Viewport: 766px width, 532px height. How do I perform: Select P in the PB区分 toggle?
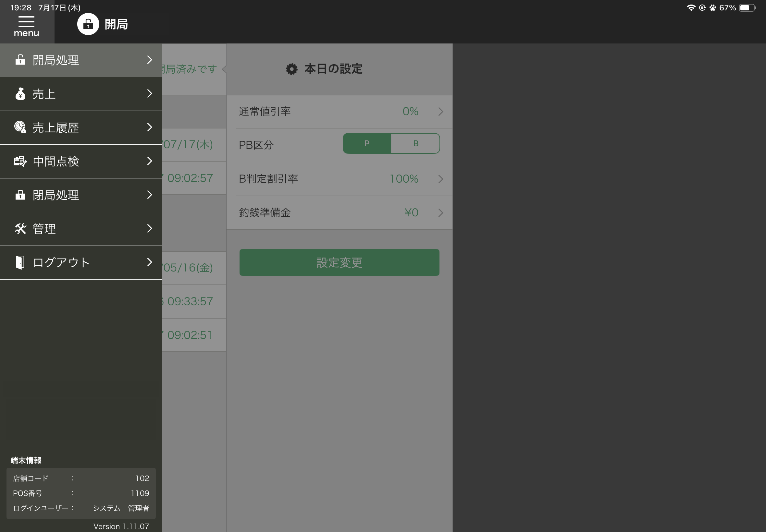coord(366,144)
